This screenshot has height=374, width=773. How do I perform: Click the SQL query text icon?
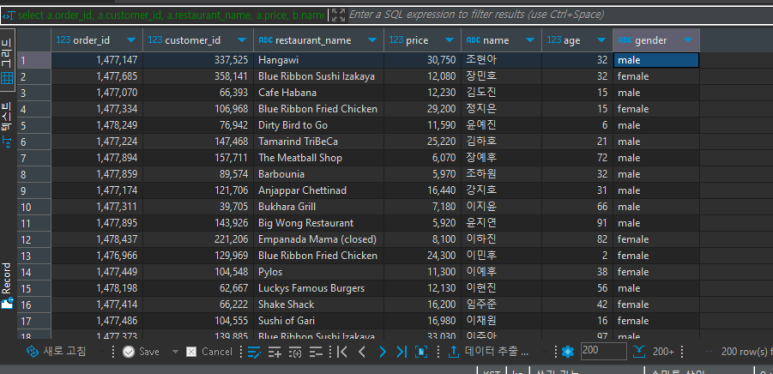(x=9, y=15)
